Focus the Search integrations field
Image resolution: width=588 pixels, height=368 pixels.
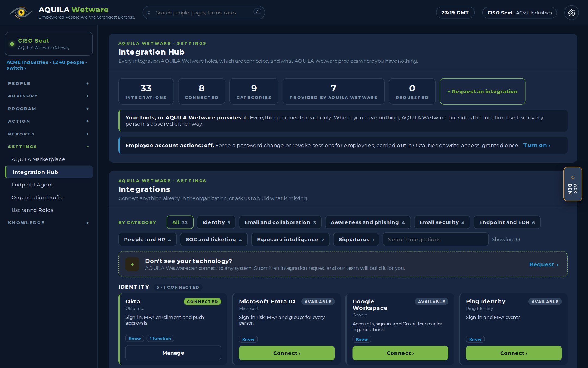(x=435, y=239)
